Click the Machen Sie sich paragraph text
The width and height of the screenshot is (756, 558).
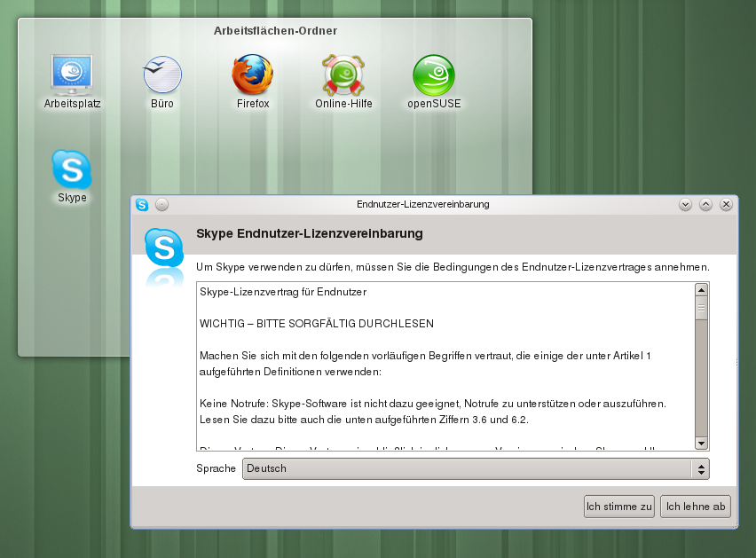click(x=425, y=364)
